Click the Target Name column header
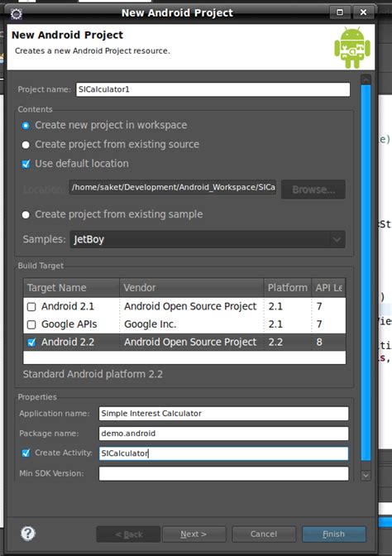Viewport: 392px width, 556px height. point(71,288)
